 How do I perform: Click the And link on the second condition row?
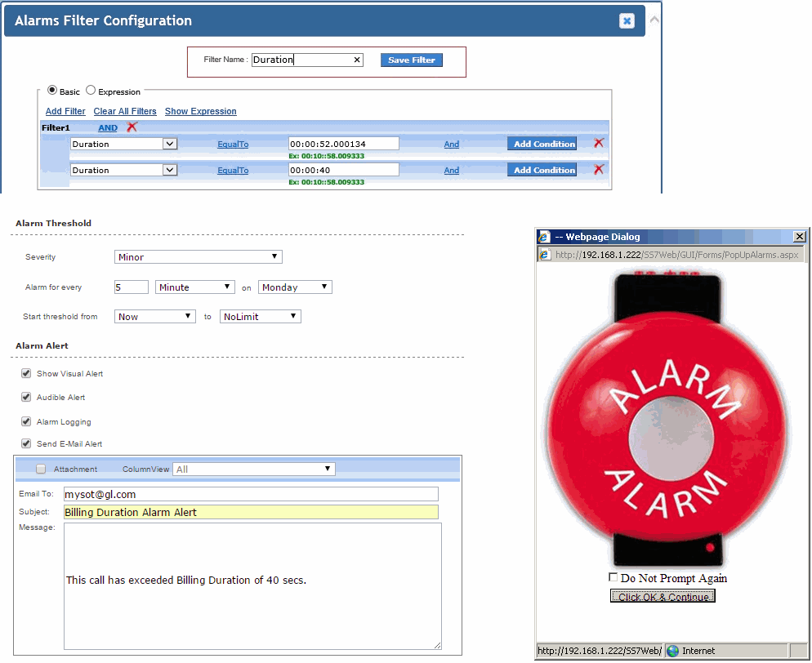tap(452, 171)
